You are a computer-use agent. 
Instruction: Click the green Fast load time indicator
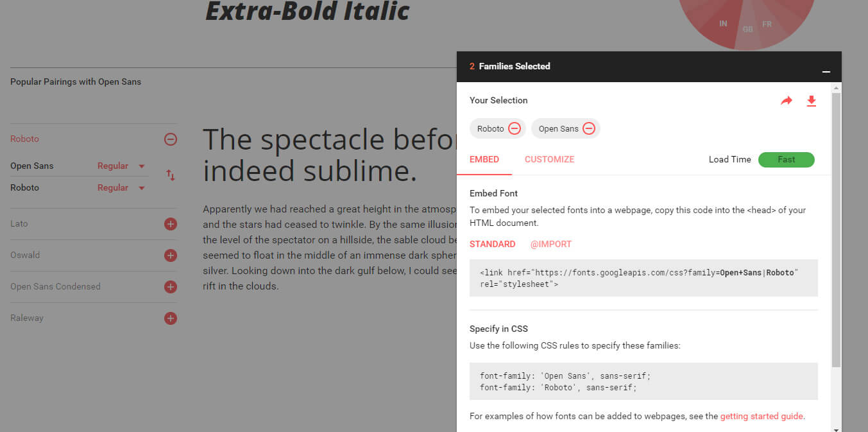(x=786, y=160)
